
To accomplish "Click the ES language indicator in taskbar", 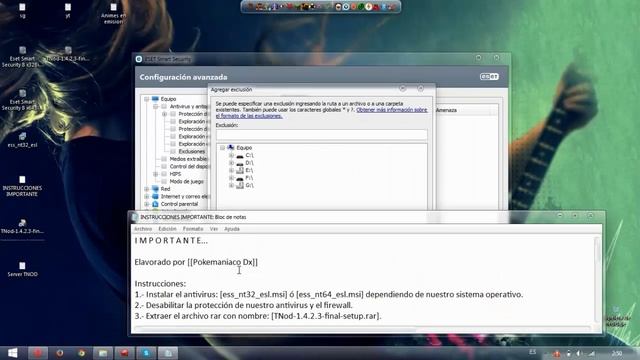I will pos(533,352).
